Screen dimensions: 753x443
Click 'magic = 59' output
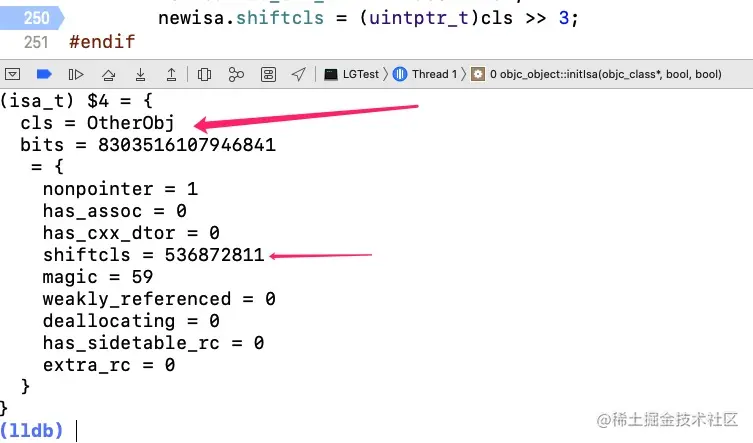[x=98, y=277]
